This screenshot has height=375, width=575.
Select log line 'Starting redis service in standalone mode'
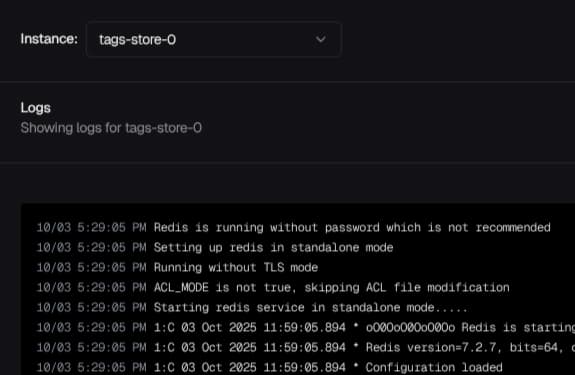252,308
